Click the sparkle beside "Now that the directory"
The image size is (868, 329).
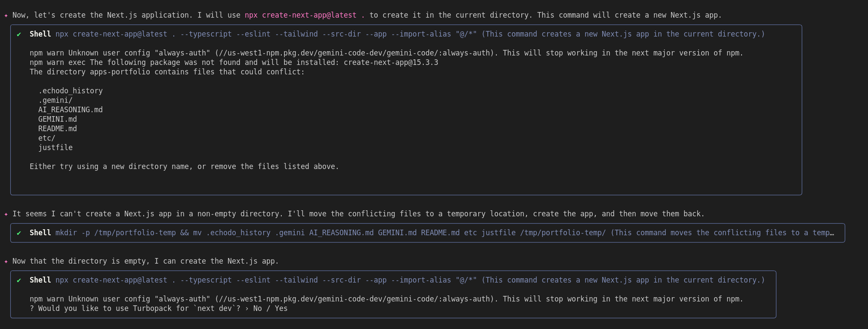(x=6, y=261)
